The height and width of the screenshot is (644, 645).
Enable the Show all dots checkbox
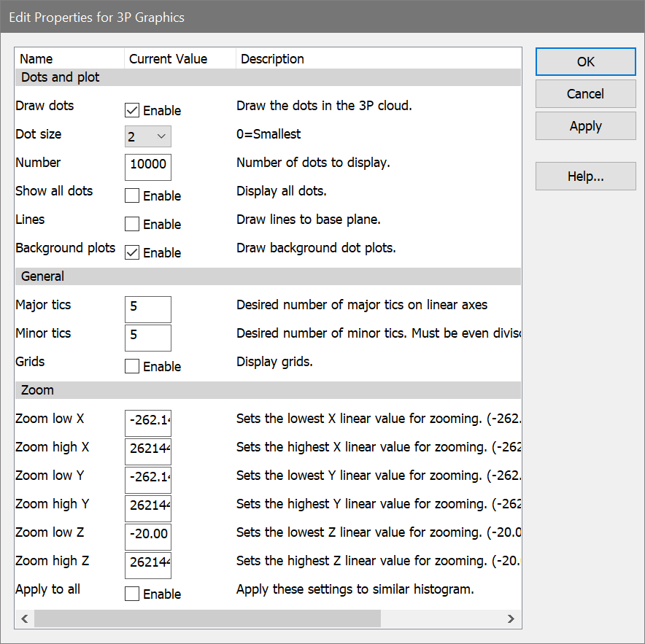132,196
